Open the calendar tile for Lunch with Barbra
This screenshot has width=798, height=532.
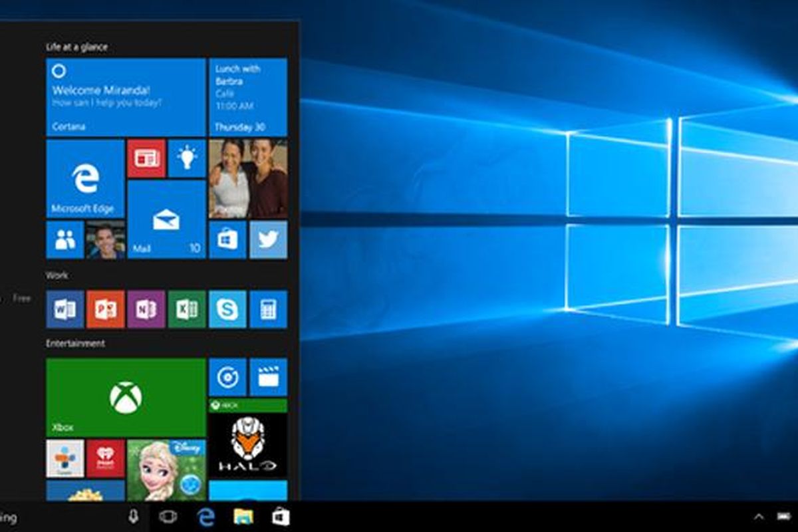click(248, 96)
